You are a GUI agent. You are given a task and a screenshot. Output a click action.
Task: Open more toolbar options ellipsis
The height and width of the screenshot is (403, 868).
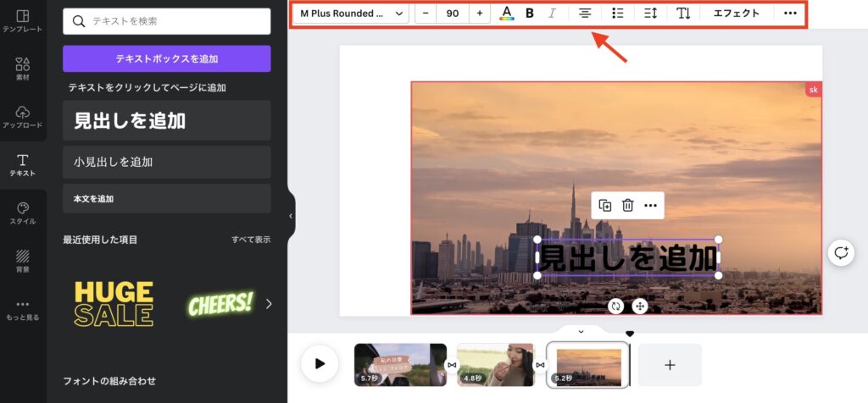click(x=791, y=14)
